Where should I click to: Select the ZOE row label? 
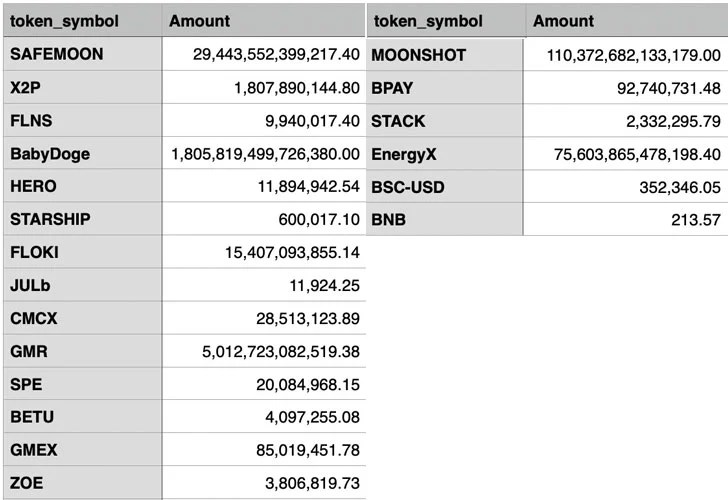(x=26, y=483)
